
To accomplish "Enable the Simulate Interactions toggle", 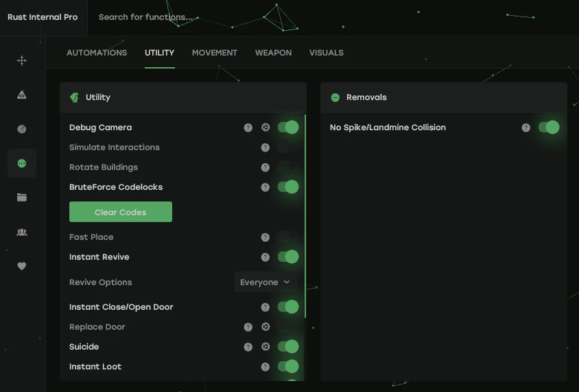I will point(287,147).
